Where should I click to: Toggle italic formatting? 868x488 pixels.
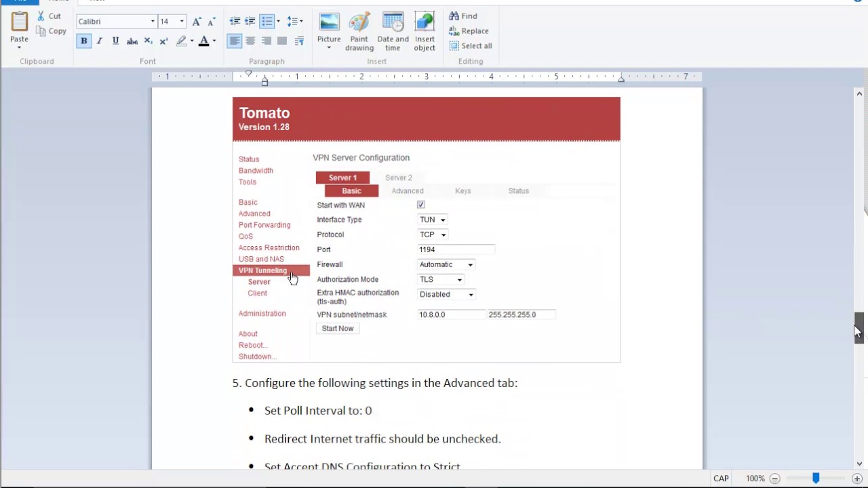100,41
